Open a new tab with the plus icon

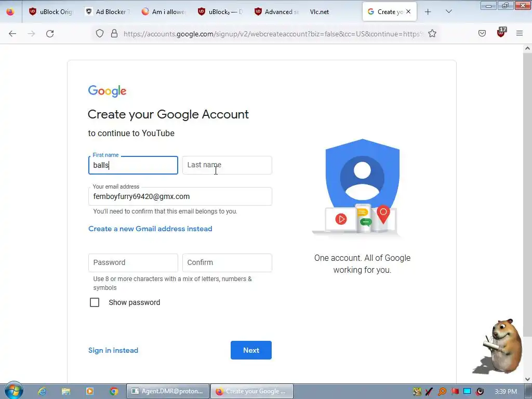pos(428,11)
